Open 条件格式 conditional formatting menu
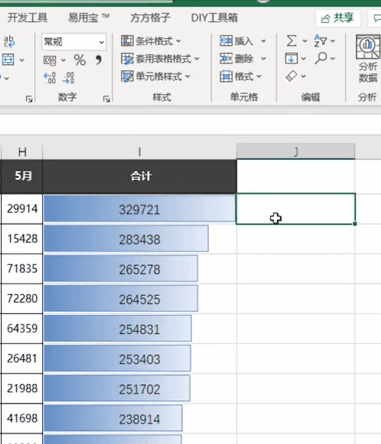Image resolution: width=381 pixels, height=444 pixels. pyautogui.click(x=151, y=41)
